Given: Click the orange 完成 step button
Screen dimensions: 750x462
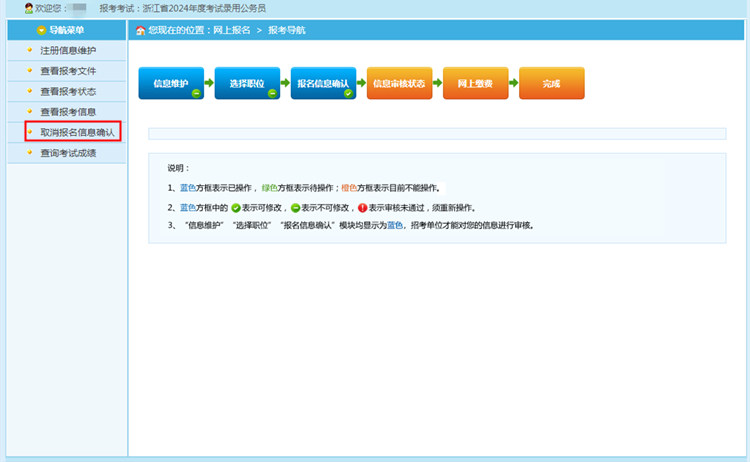Looking at the screenshot, I should [x=551, y=83].
